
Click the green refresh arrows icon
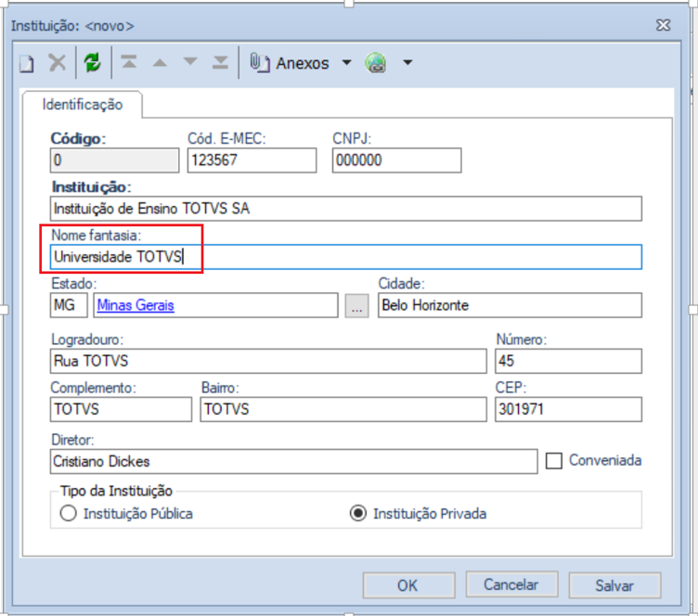tap(93, 63)
